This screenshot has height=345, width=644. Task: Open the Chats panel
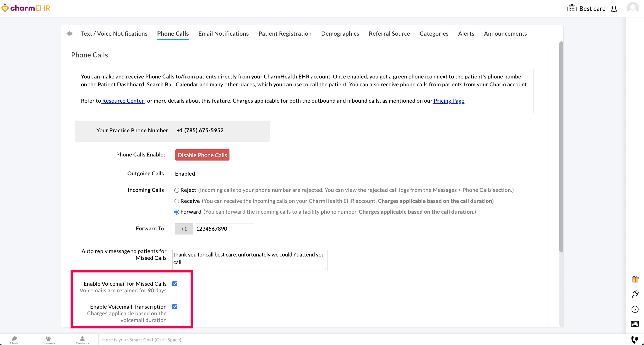point(14,339)
